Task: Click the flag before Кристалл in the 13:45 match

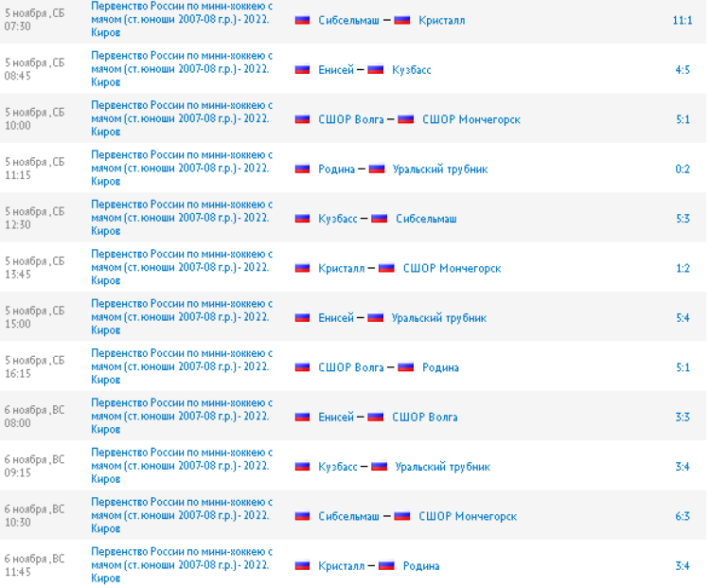Action: point(303,268)
